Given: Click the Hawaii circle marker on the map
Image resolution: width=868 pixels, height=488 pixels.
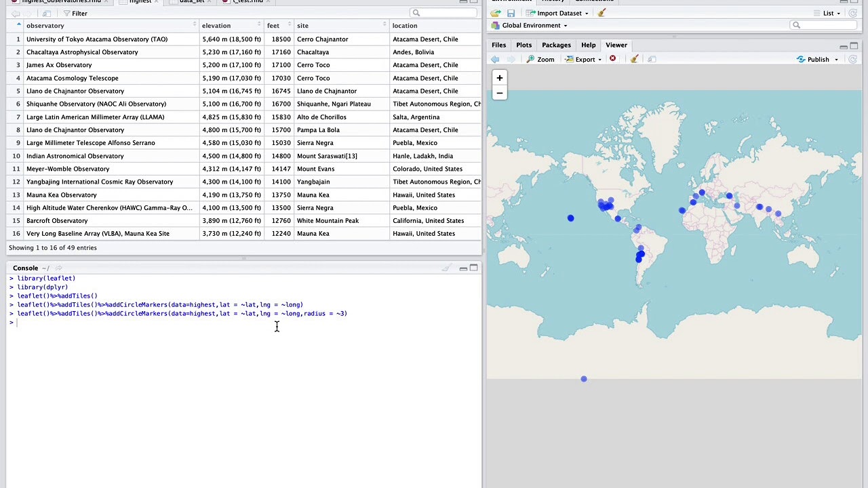Looking at the screenshot, I should click(570, 218).
